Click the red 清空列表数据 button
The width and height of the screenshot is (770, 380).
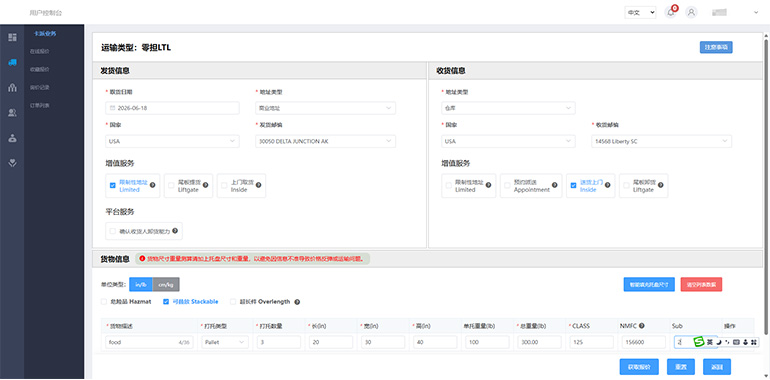[701, 285]
